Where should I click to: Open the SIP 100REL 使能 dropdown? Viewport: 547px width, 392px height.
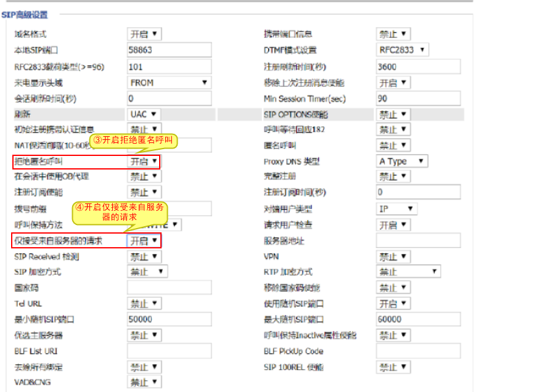coord(393,367)
